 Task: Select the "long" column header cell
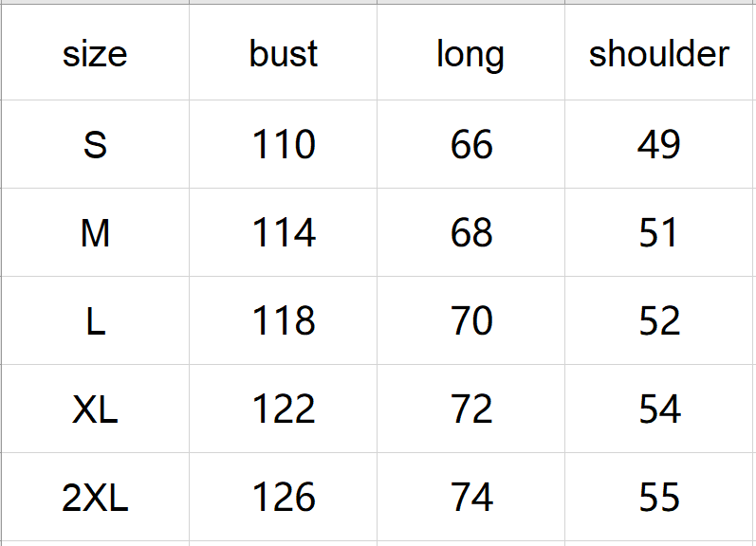pyautogui.click(x=470, y=54)
